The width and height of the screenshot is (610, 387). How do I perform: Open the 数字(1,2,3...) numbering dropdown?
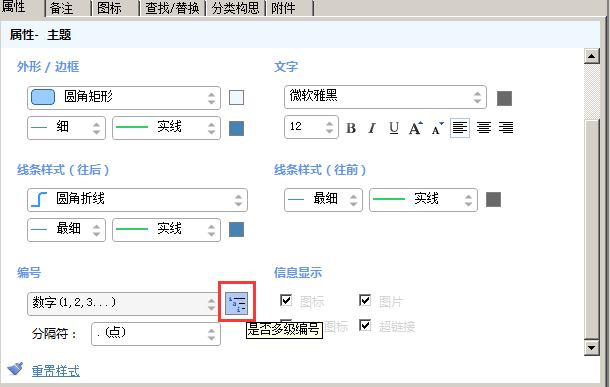(x=124, y=303)
